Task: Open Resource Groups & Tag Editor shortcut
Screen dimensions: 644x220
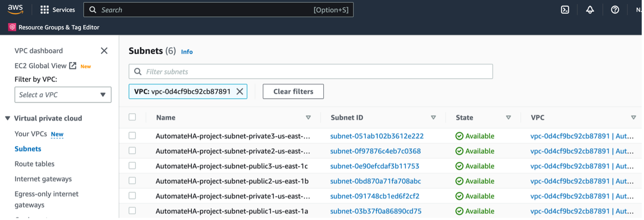Action: (x=54, y=27)
